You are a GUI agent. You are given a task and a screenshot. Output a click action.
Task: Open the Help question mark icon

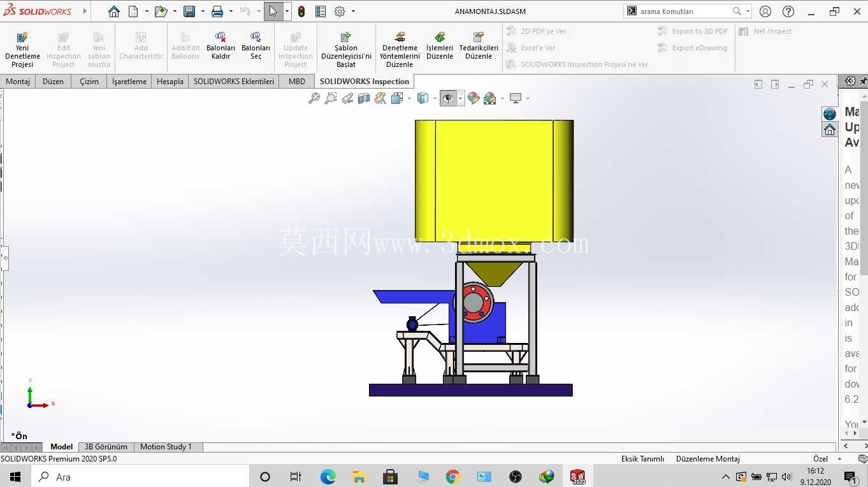[x=788, y=11]
